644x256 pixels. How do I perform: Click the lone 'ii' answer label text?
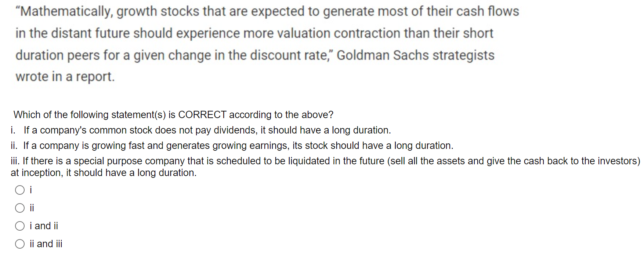click(x=32, y=208)
